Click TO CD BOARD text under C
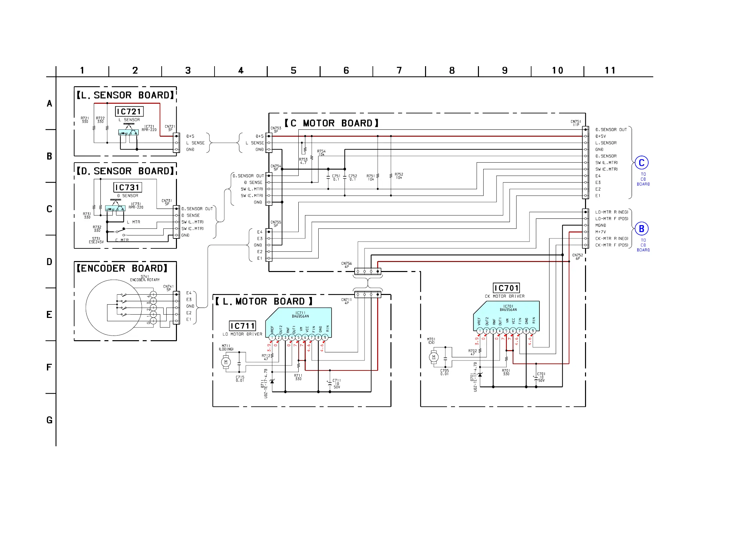Screen dimensions: 745x560 (643, 179)
